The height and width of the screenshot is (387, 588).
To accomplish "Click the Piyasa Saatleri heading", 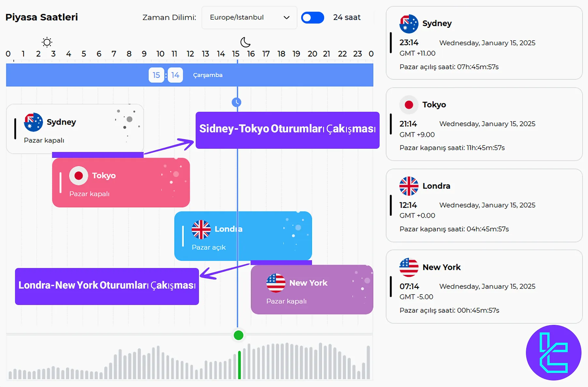I will point(42,17).
